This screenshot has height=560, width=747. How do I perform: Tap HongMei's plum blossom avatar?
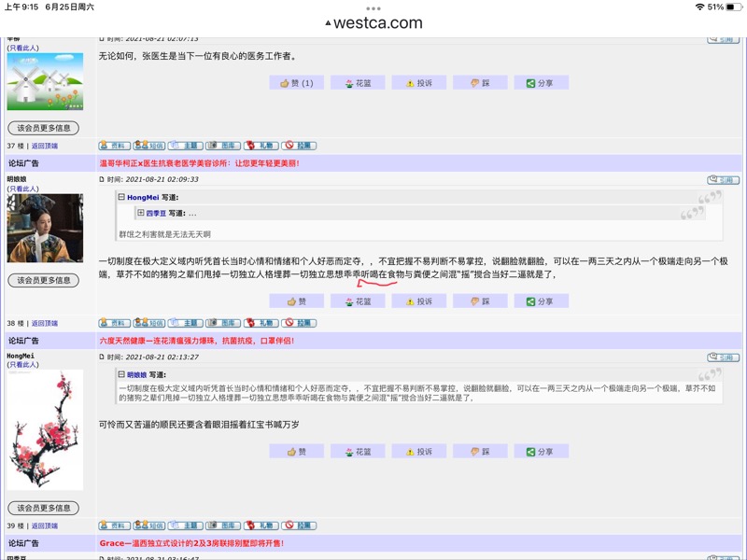click(45, 430)
